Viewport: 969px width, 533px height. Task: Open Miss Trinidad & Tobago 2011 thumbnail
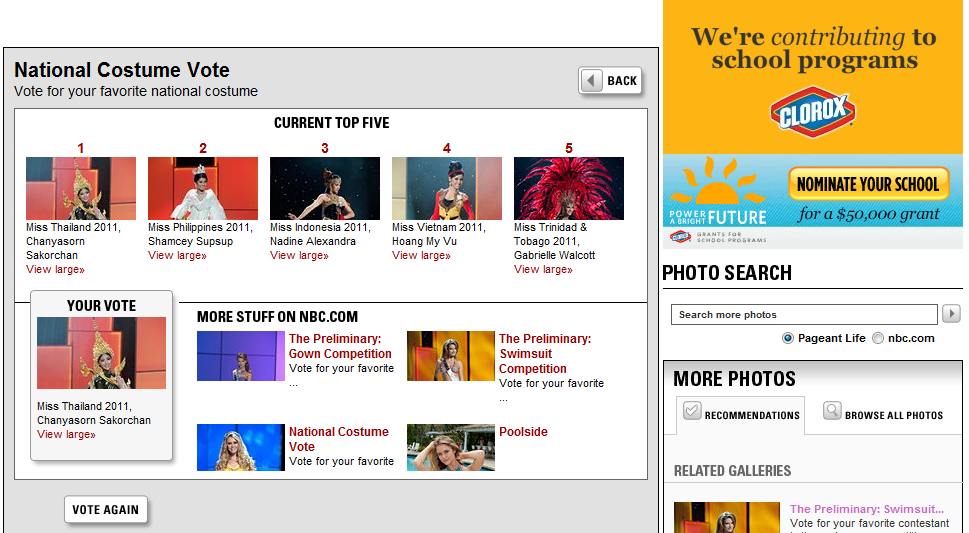coord(569,188)
